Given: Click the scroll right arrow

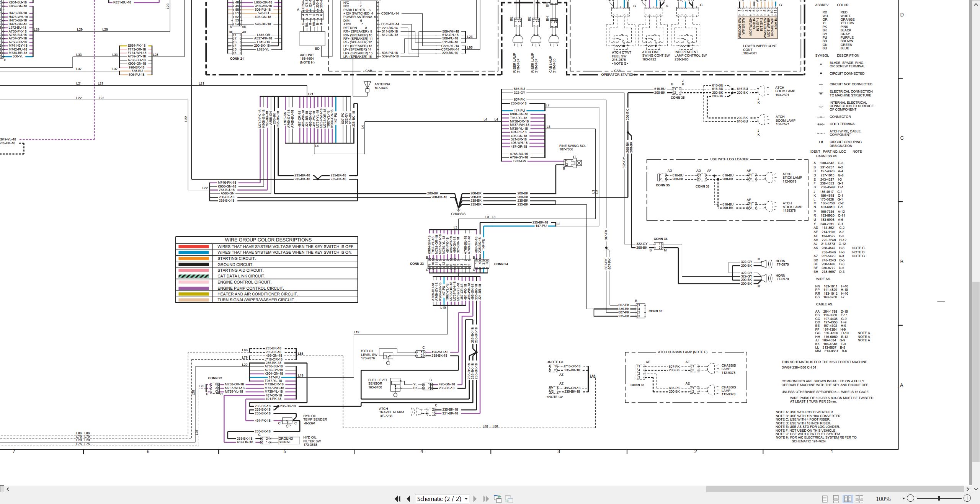Looking at the screenshot, I should (968, 489).
